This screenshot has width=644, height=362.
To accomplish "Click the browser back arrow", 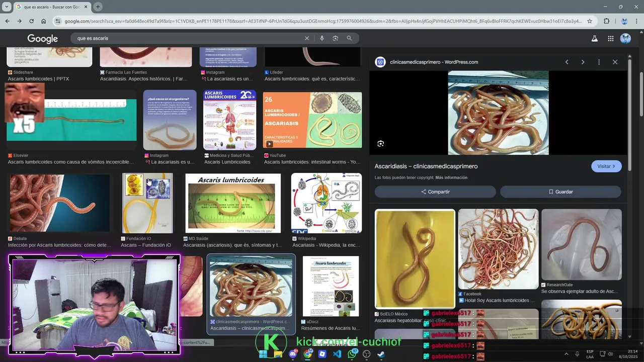I will click(7, 21).
